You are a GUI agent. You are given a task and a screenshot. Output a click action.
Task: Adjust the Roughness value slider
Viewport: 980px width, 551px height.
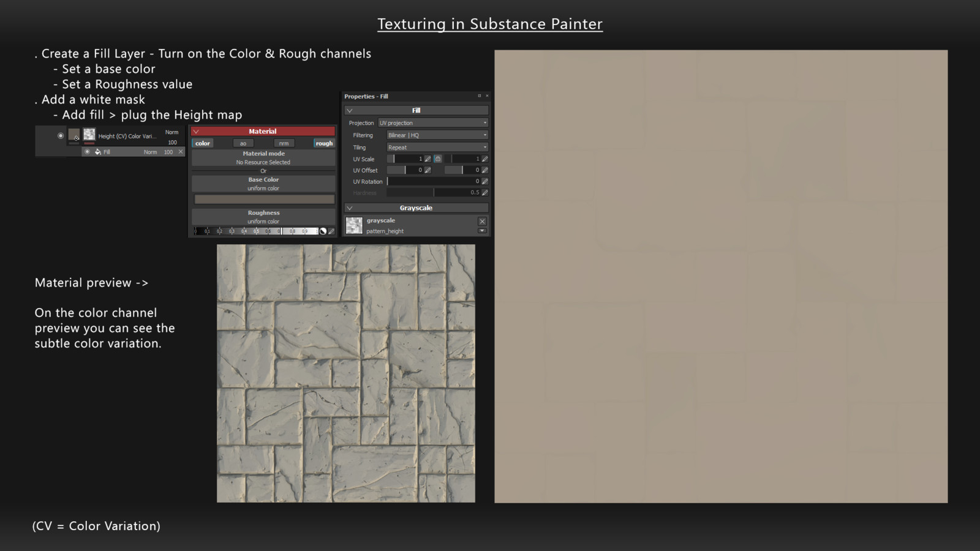pyautogui.click(x=256, y=231)
